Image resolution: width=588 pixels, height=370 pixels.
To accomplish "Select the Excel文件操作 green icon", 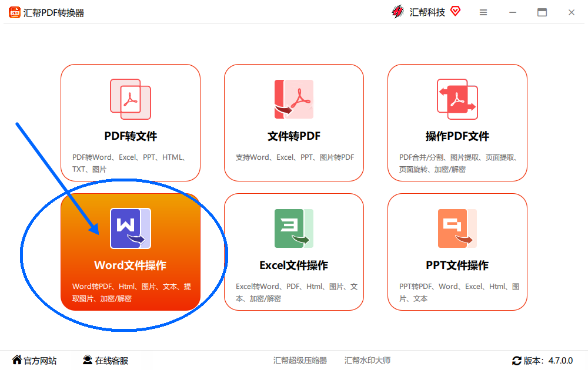I will click(x=294, y=228).
